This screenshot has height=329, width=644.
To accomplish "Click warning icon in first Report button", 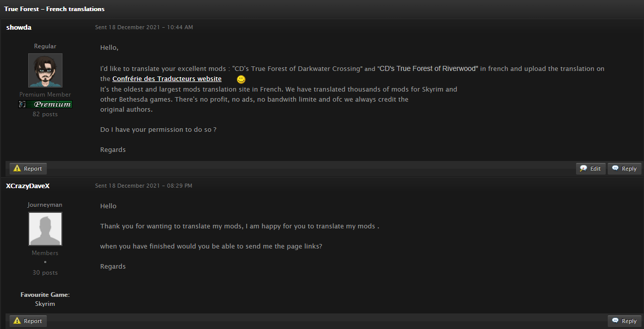I will pos(17,169).
